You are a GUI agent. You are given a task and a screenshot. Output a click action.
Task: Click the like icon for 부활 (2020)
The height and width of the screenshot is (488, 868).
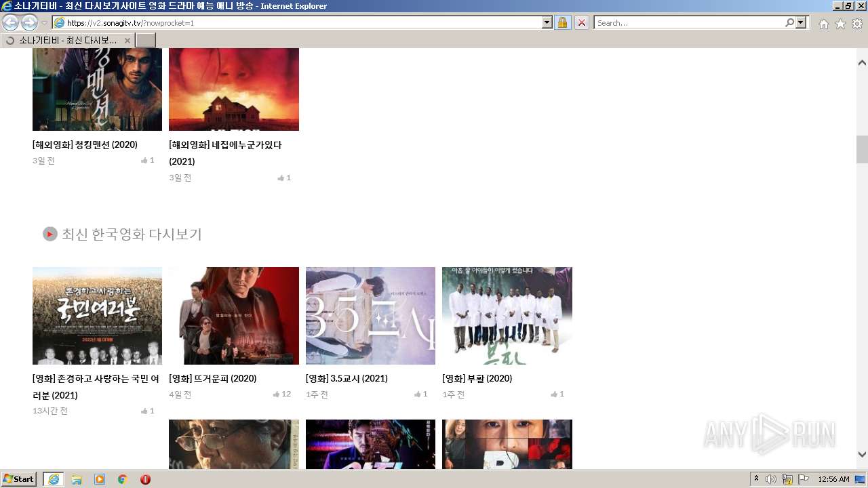pyautogui.click(x=554, y=394)
